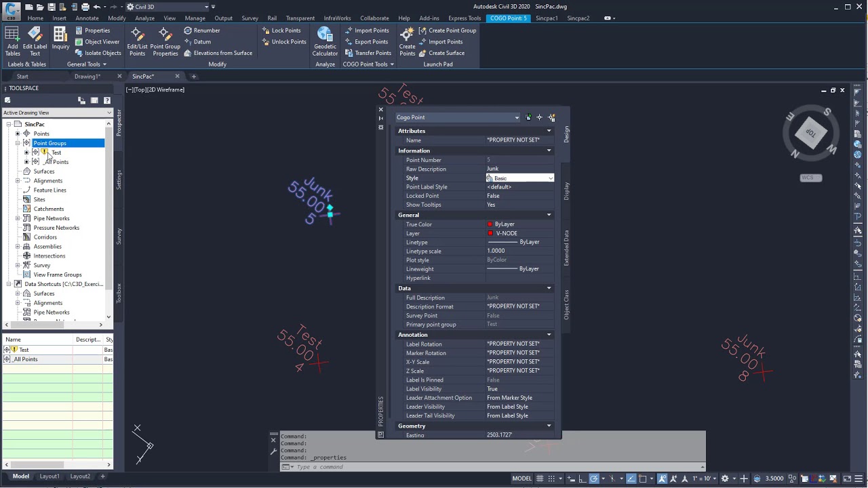Screen dimensions: 868x488
Task: Expand the Points tree node
Action: tap(18, 134)
